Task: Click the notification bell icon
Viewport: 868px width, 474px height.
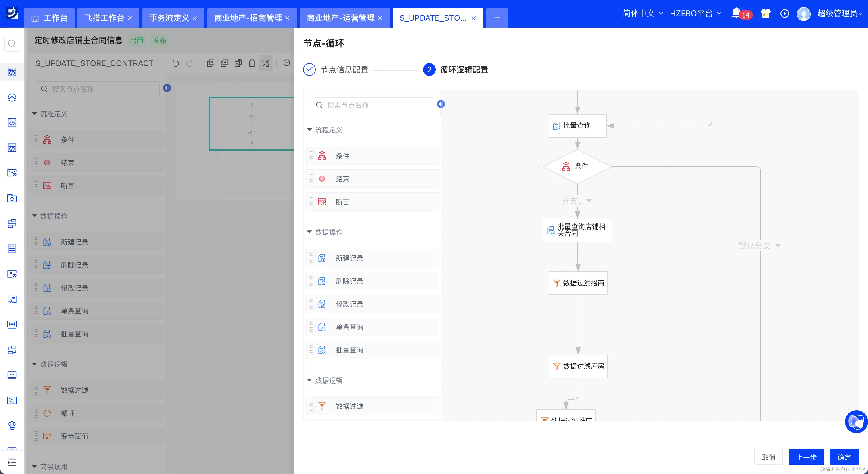Action: pos(736,13)
